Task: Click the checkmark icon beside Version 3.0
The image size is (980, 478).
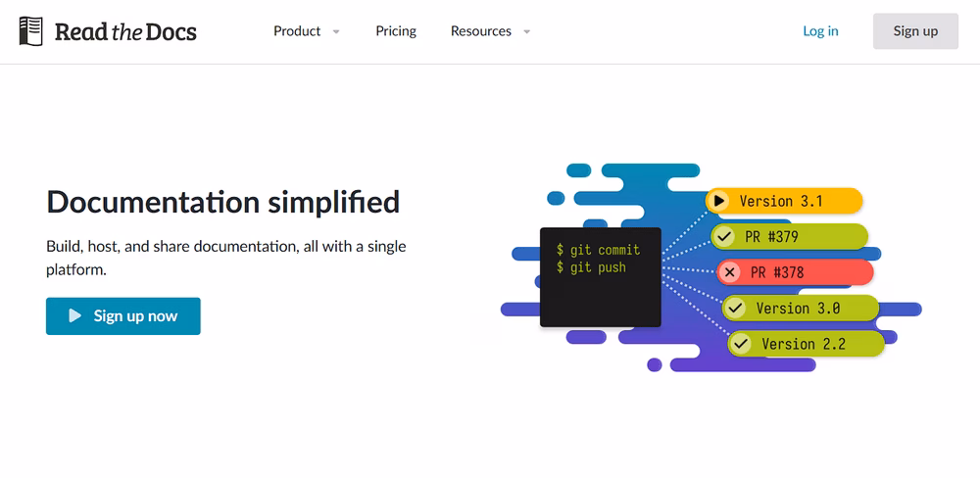Action: click(x=735, y=308)
